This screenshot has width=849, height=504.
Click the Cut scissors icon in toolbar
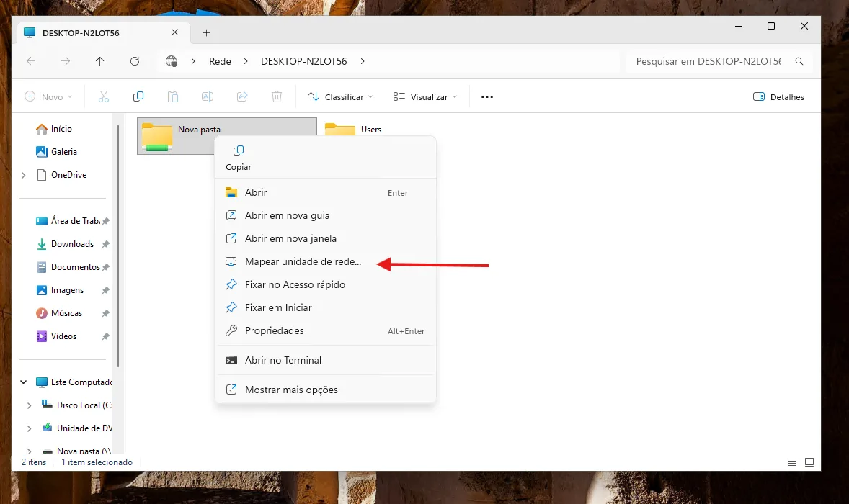pos(103,96)
